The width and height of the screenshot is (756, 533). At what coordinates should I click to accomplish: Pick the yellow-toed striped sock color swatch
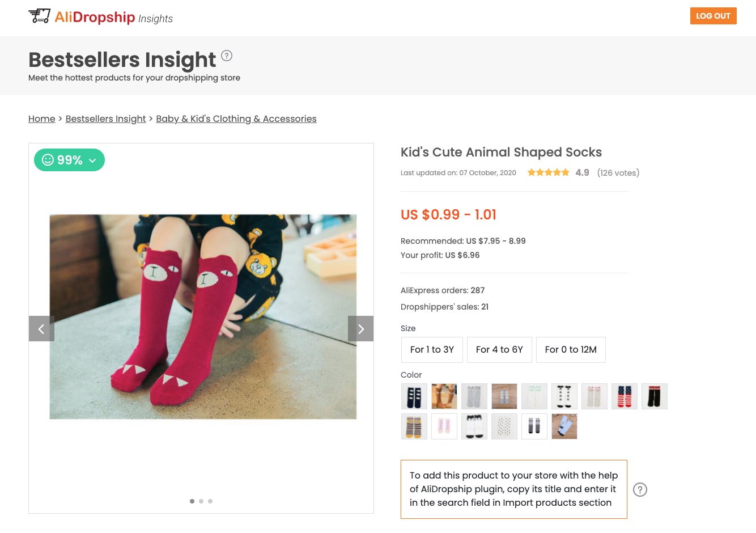pos(414,426)
